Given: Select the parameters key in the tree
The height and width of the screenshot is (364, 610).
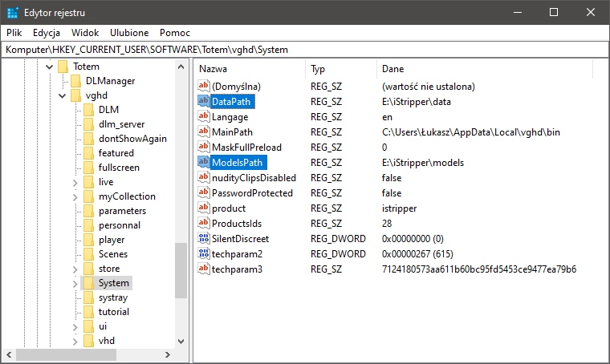Looking at the screenshot, I should (122, 211).
